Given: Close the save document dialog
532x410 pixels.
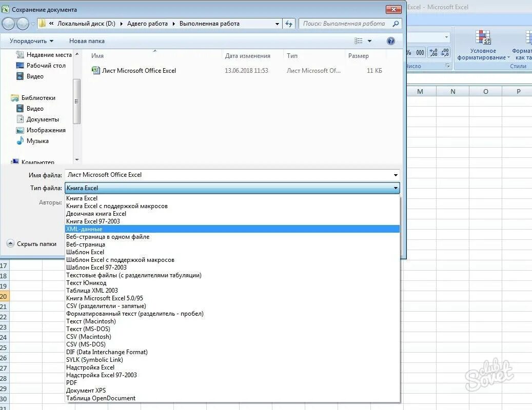Looking at the screenshot, I should 393,10.
